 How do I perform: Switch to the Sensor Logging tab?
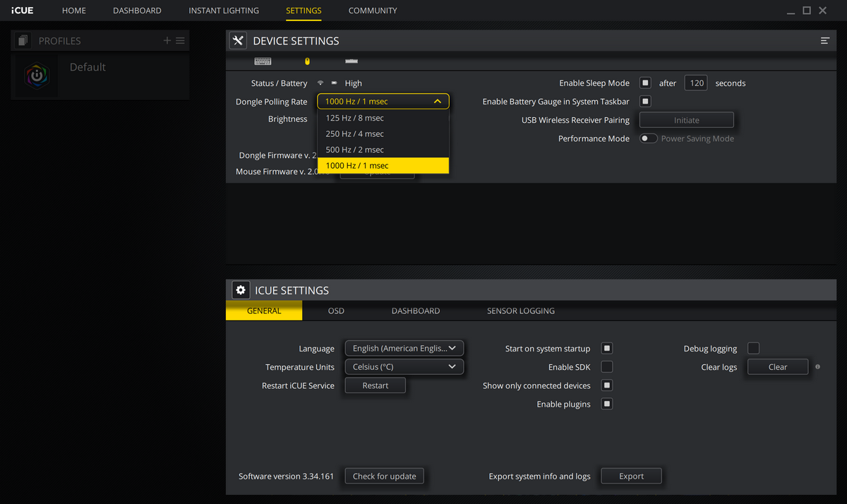coord(520,311)
